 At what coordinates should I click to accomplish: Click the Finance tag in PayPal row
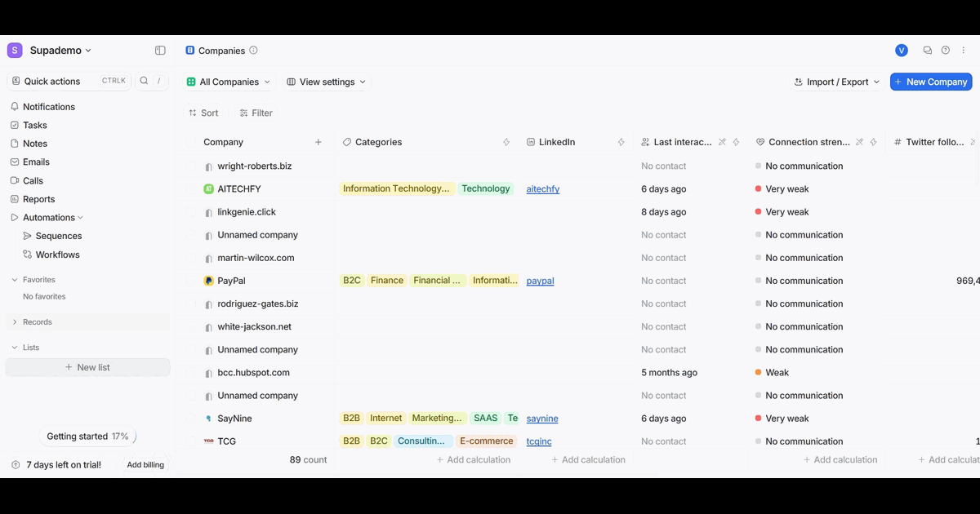coord(387,281)
